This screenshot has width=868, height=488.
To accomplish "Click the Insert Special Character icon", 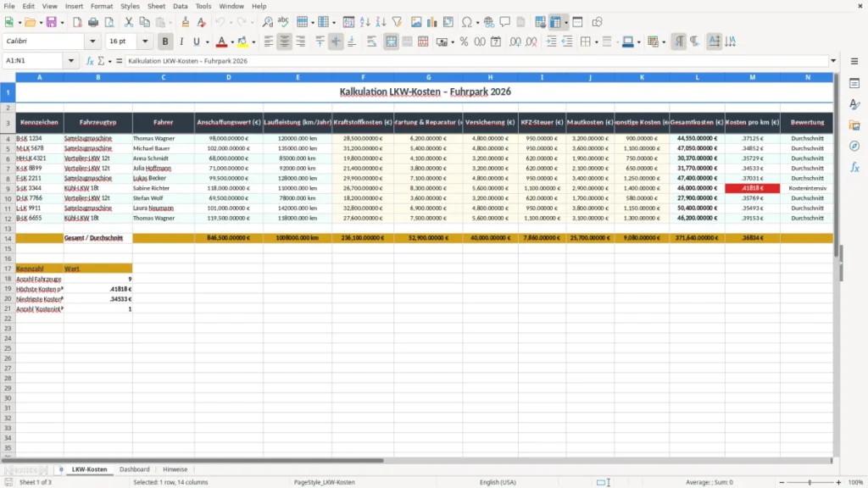I will click(x=467, y=22).
